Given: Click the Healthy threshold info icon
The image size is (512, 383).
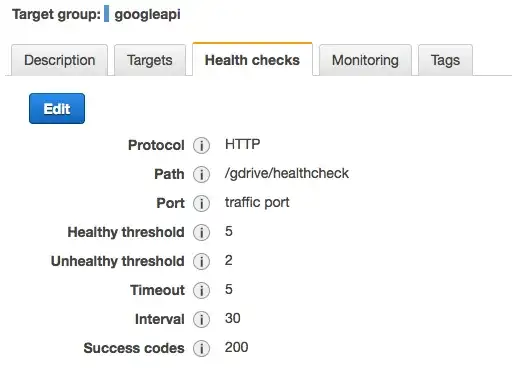Looking at the screenshot, I should [201, 232].
